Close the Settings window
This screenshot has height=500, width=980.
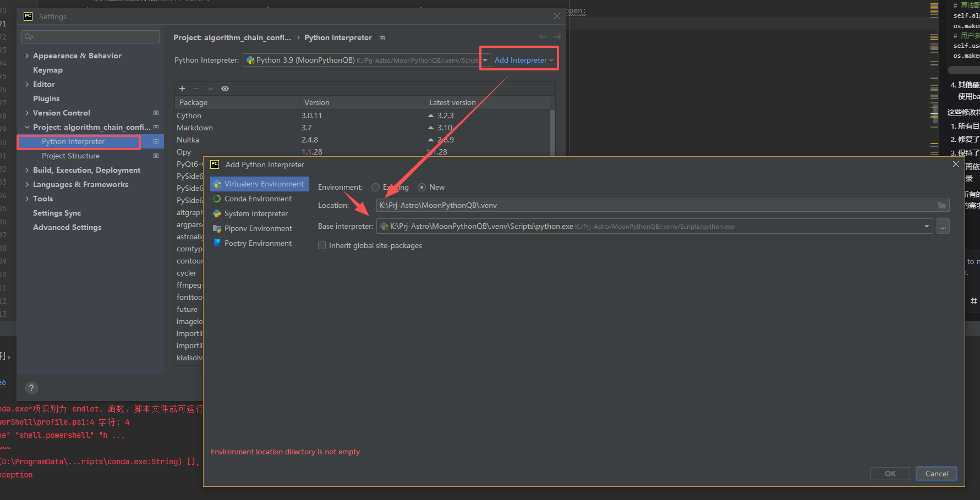(557, 16)
